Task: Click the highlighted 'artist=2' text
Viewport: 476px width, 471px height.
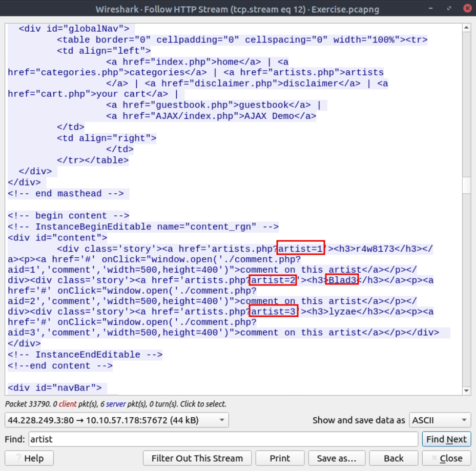Action: pyautogui.click(x=273, y=280)
